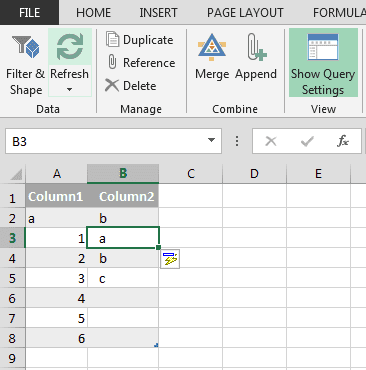Image resolution: width=366 pixels, height=370 pixels.
Task: Select cell A5 containing 3
Action: 56,278
